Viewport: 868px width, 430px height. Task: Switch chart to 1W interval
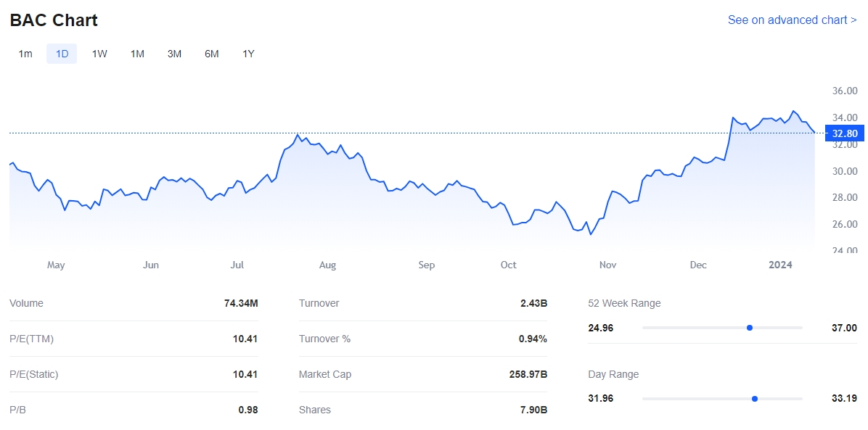click(x=99, y=54)
